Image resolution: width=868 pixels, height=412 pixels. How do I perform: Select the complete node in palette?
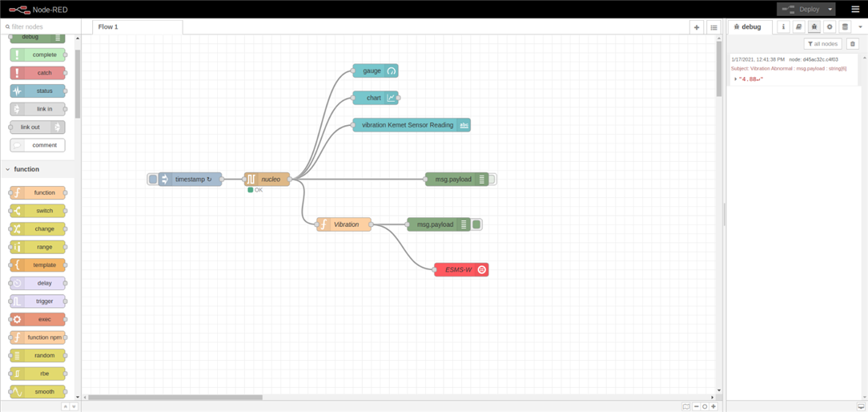pos(38,55)
